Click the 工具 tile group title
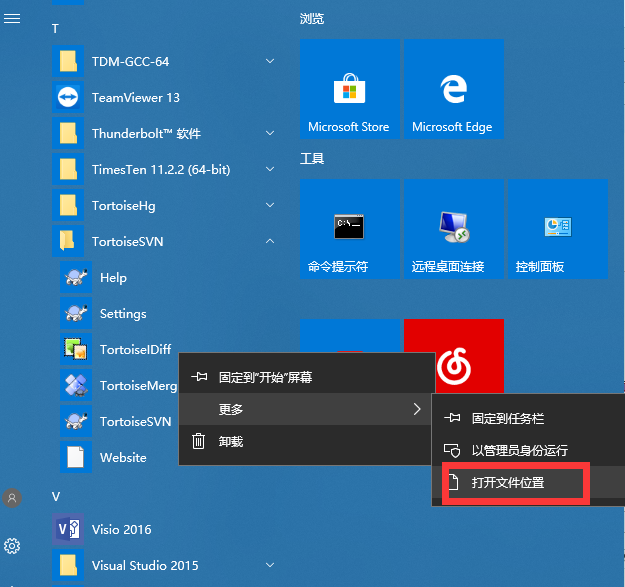Viewport: 625px width, 587px height. [x=312, y=159]
